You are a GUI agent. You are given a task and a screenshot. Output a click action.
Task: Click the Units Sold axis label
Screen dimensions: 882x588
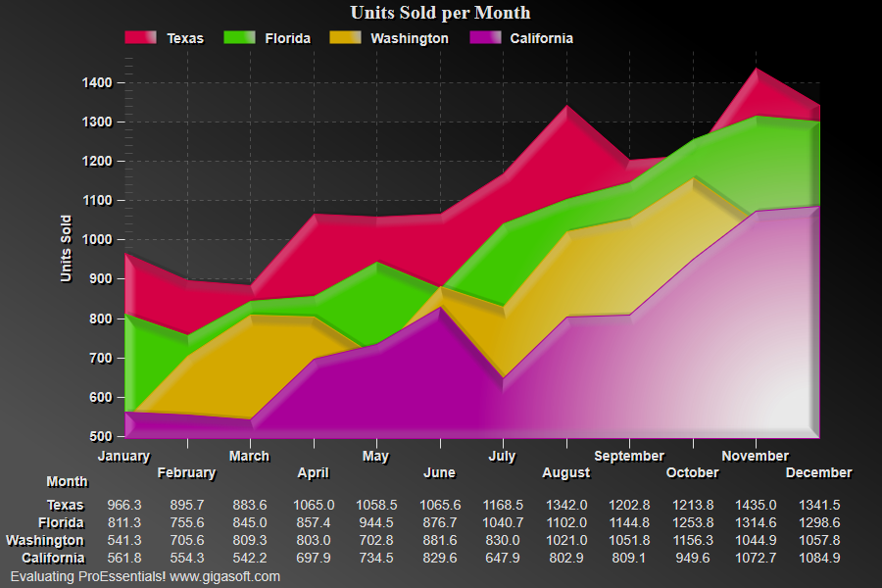(66, 248)
